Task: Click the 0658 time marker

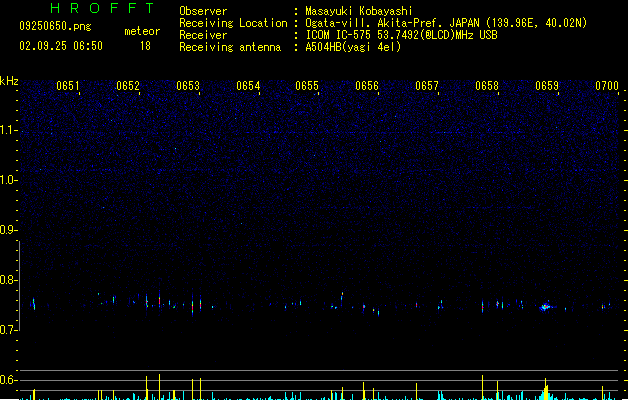Action: (487, 86)
